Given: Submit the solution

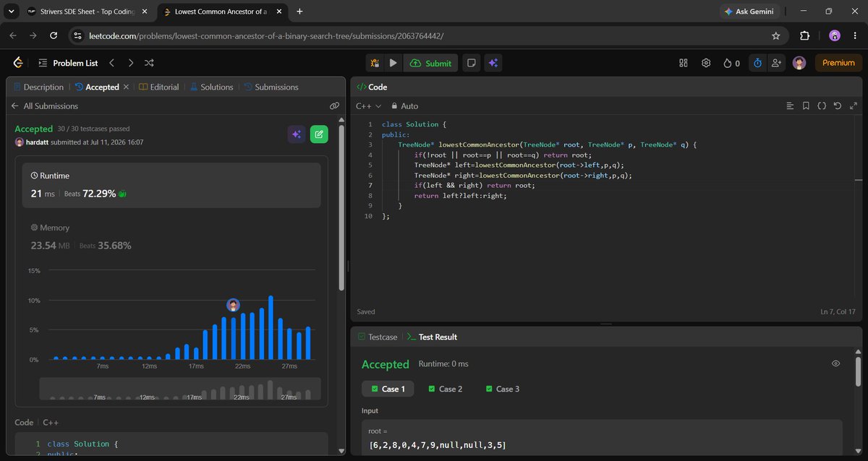Looking at the screenshot, I should click(430, 63).
